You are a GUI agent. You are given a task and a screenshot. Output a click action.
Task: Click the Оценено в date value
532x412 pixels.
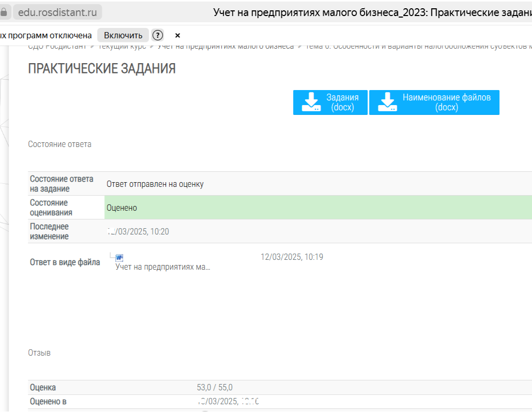(x=229, y=402)
